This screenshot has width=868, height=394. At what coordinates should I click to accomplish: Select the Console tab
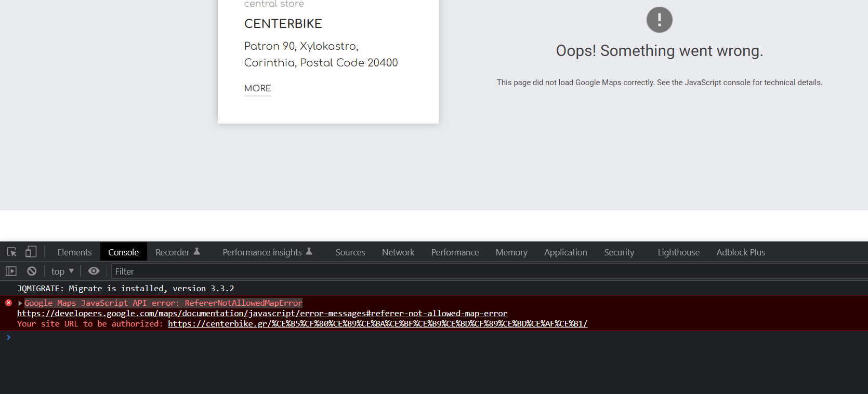(x=124, y=252)
